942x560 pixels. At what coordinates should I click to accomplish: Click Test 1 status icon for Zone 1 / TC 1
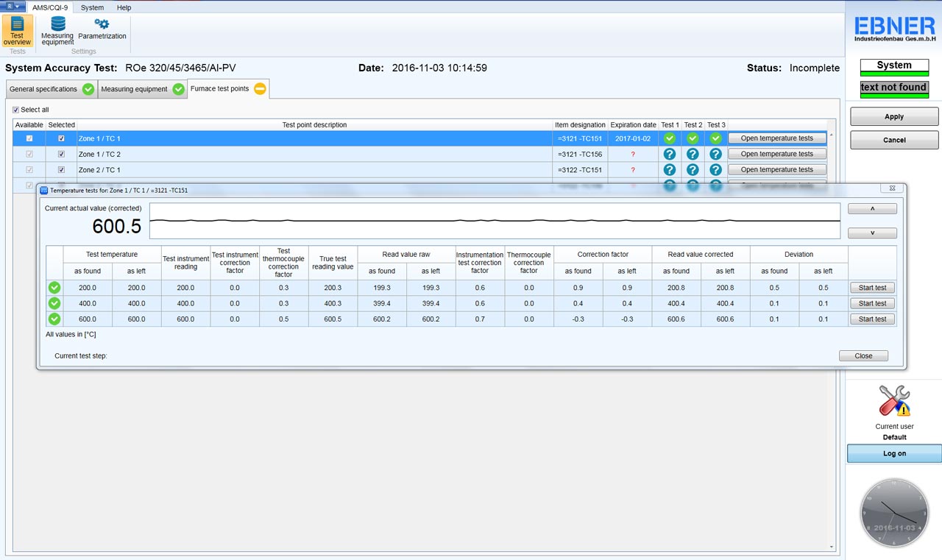(670, 138)
